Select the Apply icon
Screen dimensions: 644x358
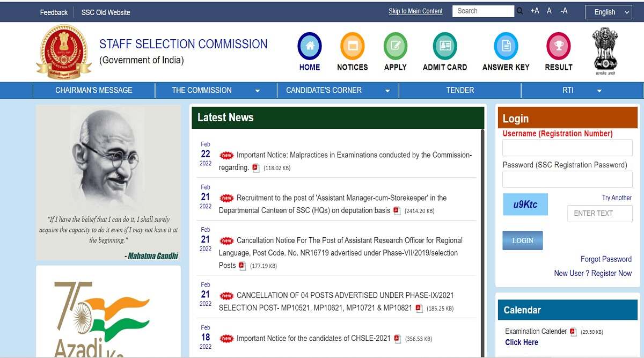[395, 46]
